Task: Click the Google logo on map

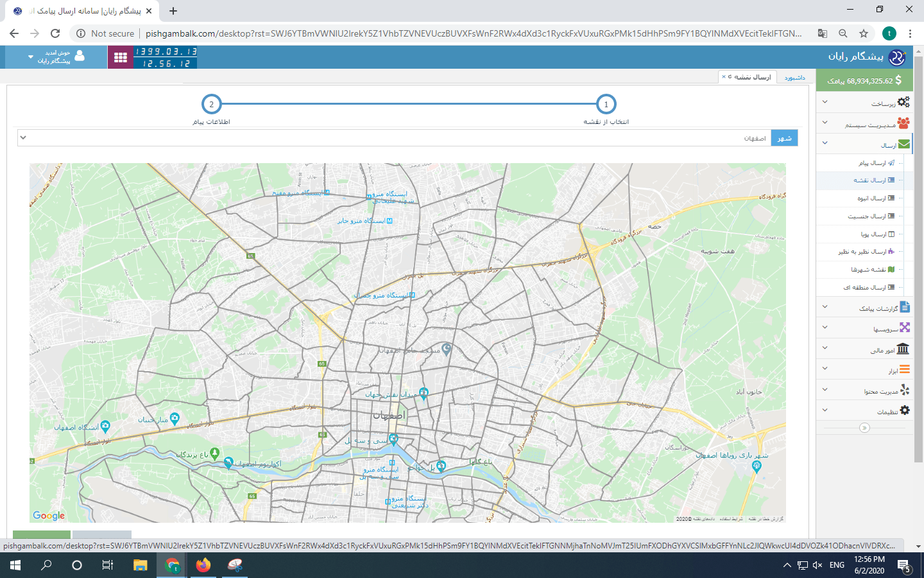Action: [49, 515]
